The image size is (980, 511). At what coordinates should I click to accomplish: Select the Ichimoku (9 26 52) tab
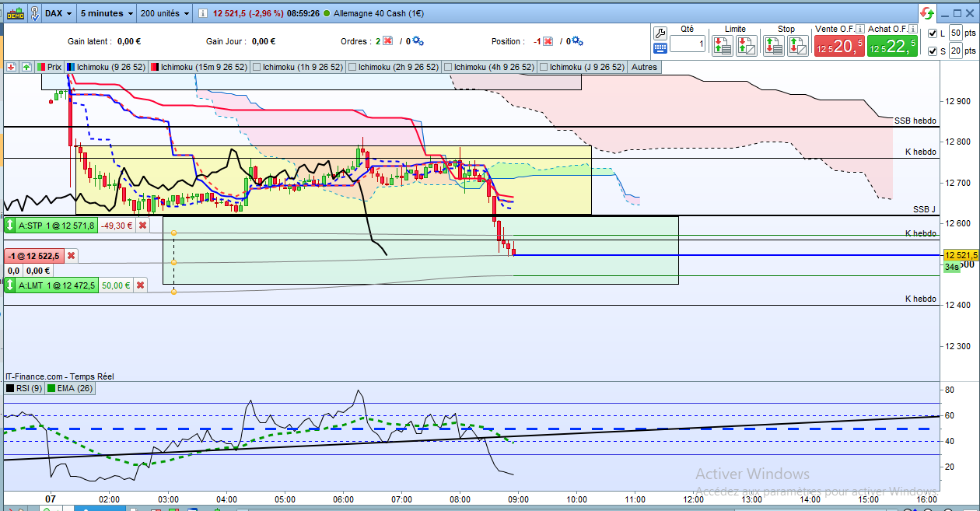(x=107, y=67)
